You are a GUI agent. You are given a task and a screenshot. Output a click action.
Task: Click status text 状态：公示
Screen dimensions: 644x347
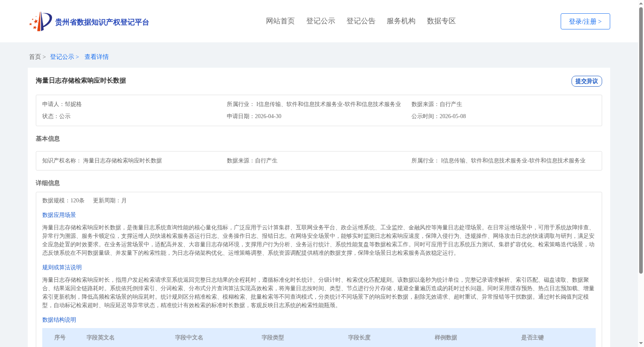[x=56, y=116]
